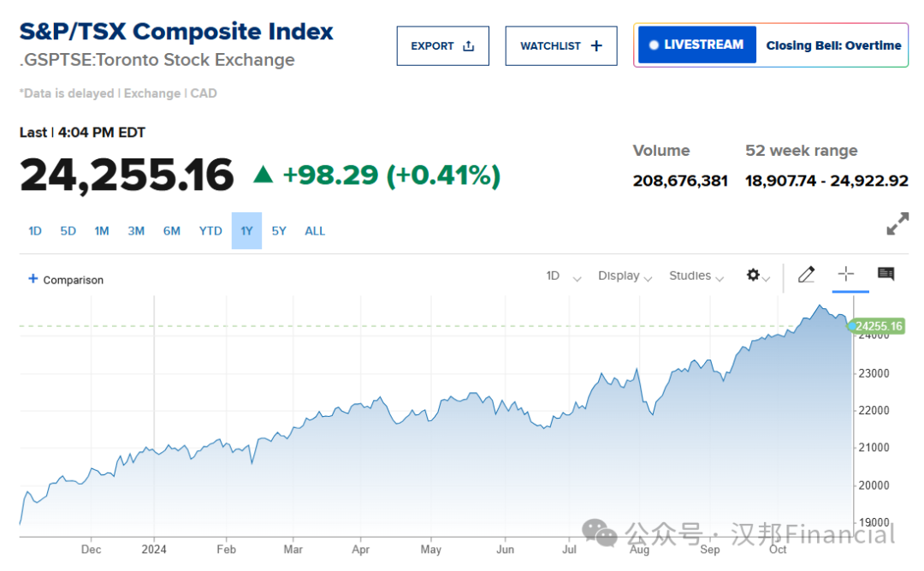Image resolution: width=924 pixels, height=571 pixels.
Task: Open chart settings gear icon
Action: point(753,275)
